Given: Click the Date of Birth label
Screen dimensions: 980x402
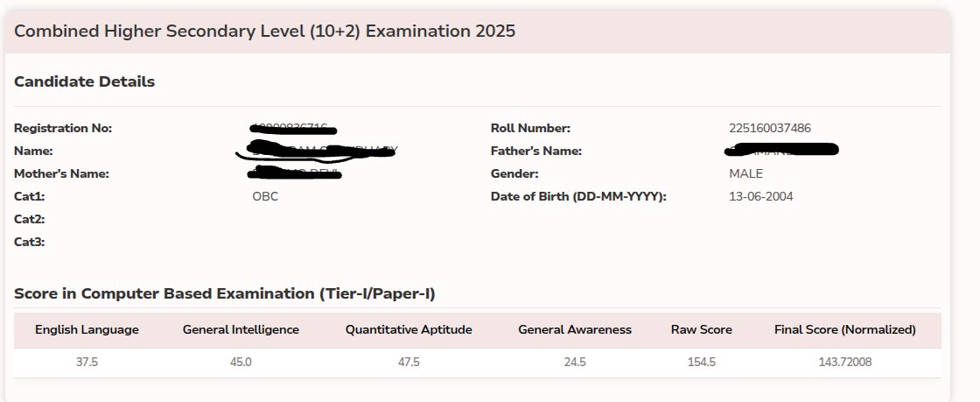Looking at the screenshot, I should tap(578, 197).
